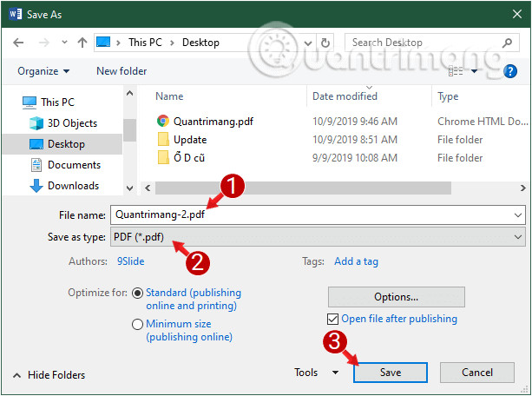This screenshot has width=532, height=396.
Task: Click the navigation pane scroll-down arrow
Action: coord(129,188)
